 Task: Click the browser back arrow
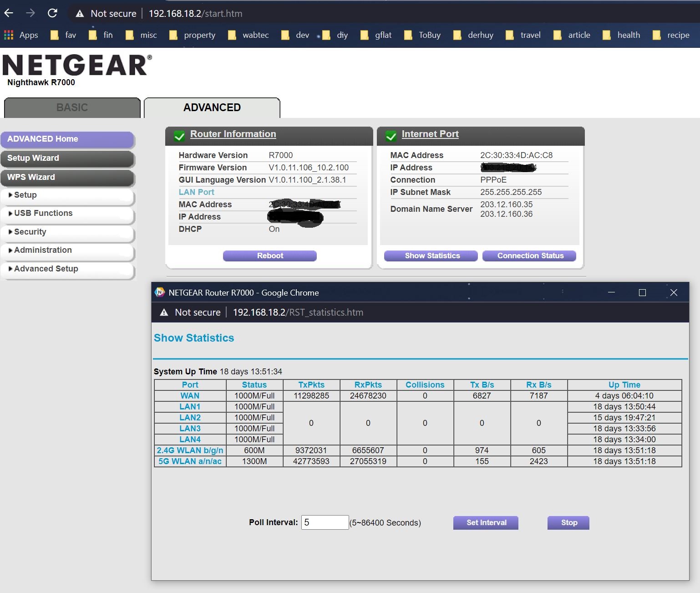8,13
